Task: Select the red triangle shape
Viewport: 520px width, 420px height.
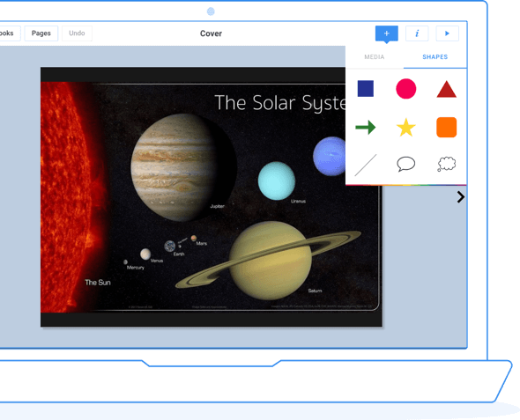Action: [446, 89]
